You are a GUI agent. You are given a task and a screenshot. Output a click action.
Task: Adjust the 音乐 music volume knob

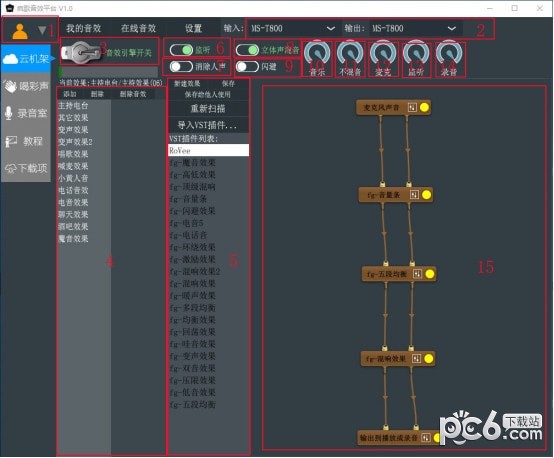[317, 53]
